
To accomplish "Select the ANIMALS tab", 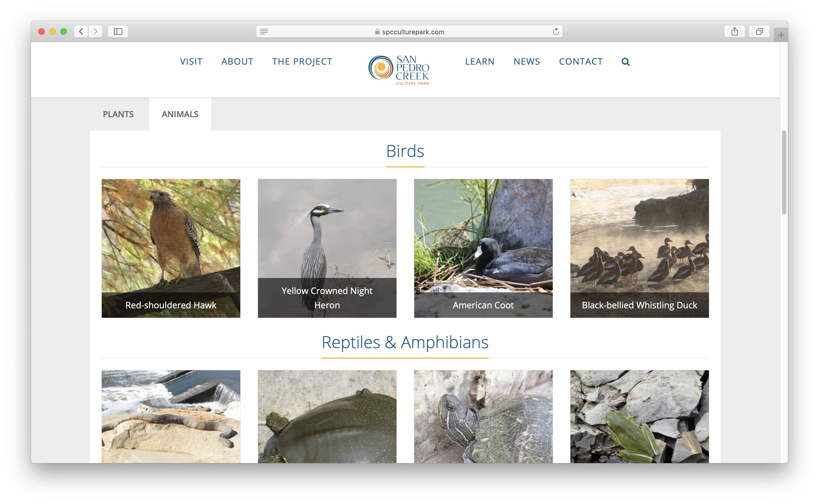I will pyautogui.click(x=180, y=114).
